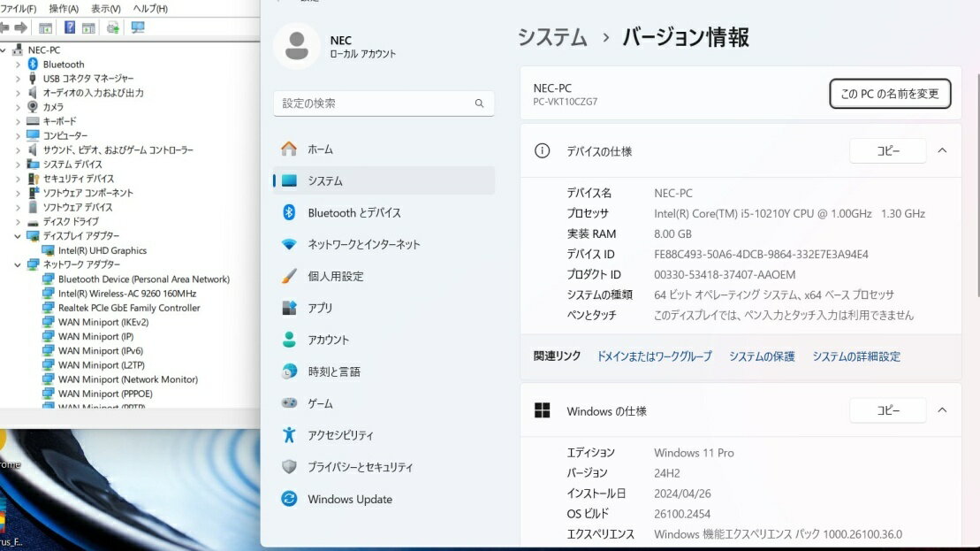The height and width of the screenshot is (551, 980).
Task: Click the magnifier icon in the settings search box
Action: tap(479, 103)
